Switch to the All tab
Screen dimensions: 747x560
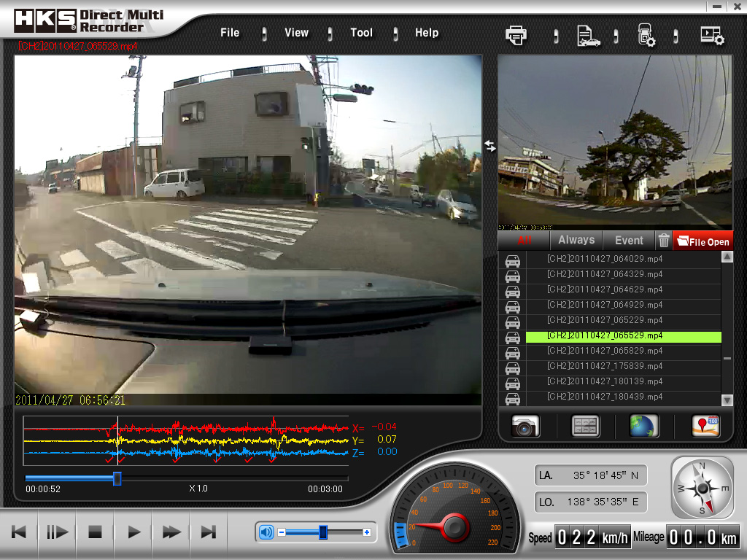click(x=524, y=241)
